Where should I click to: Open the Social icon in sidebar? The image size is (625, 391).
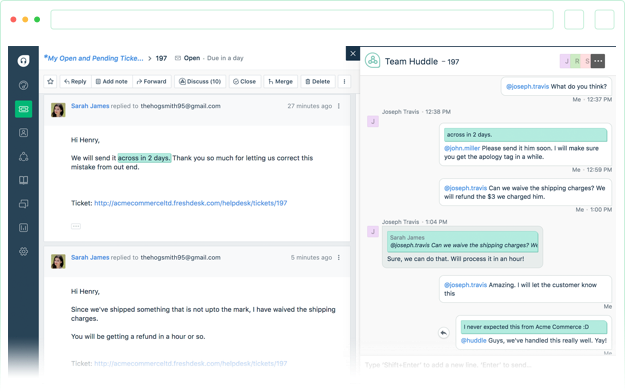pos(24,157)
